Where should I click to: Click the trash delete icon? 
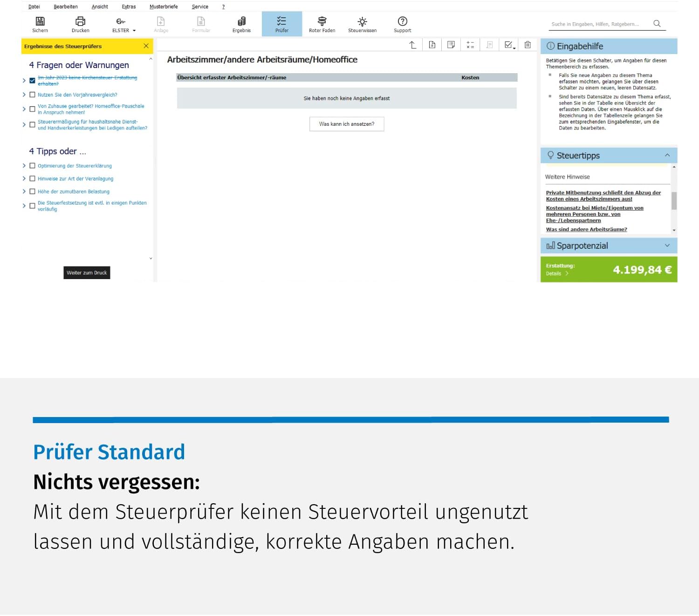point(528,45)
